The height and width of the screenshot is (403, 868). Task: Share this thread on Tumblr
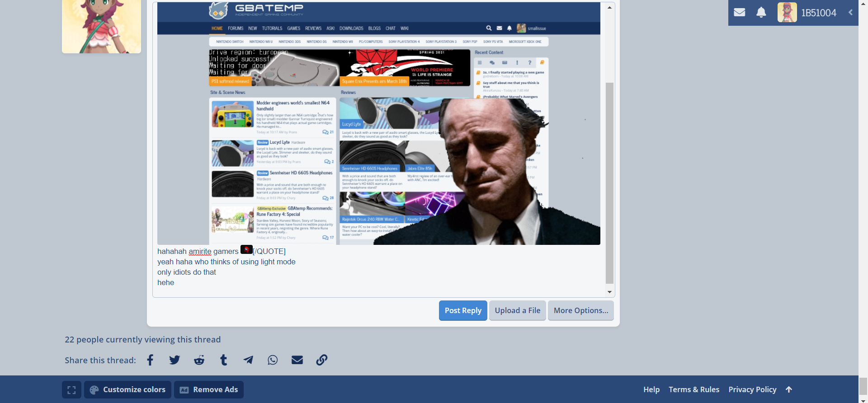(223, 360)
